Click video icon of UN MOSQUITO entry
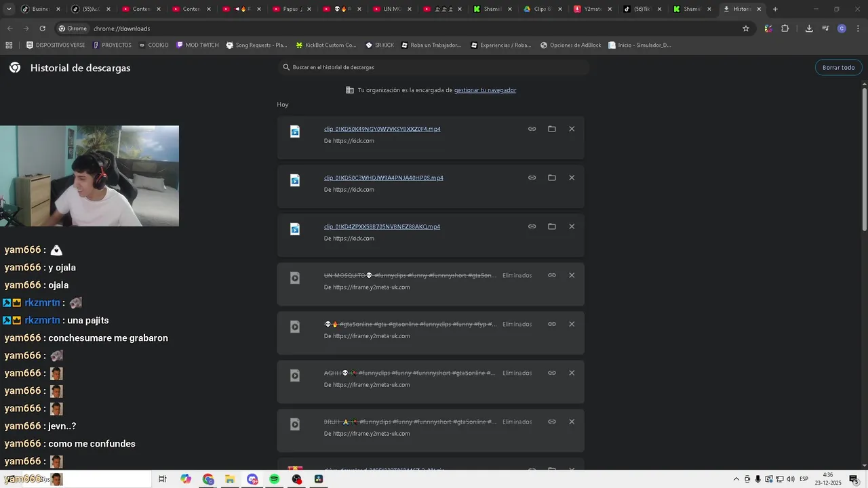 295,278
